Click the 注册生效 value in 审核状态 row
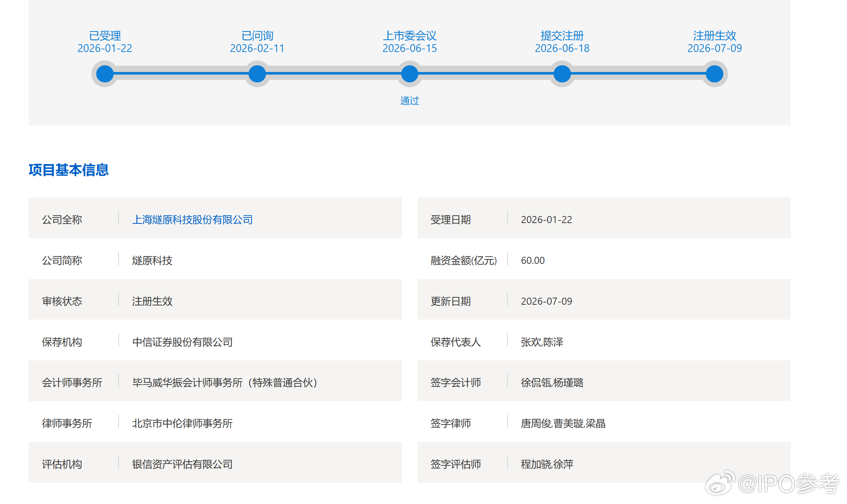 pyautogui.click(x=152, y=301)
